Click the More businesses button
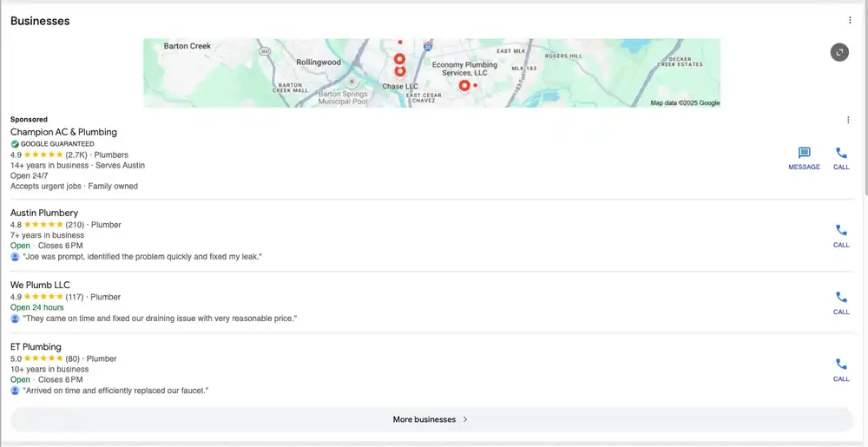 pyautogui.click(x=431, y=419)
